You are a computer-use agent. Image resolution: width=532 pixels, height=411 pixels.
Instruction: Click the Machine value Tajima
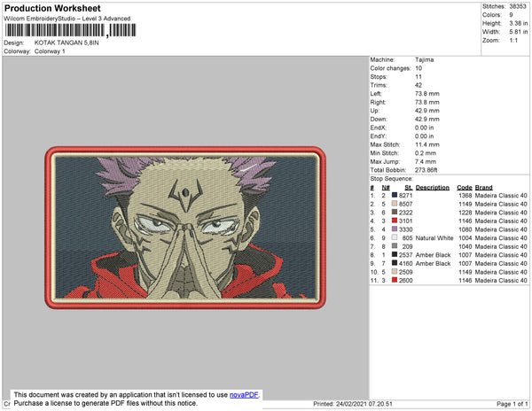coord(424,59)
